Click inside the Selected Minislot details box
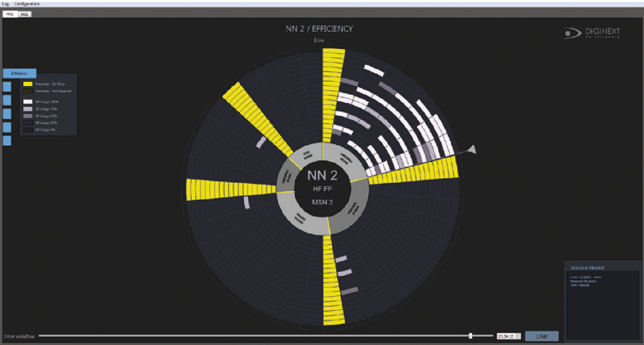The image size is (644, 345). (x=603, y=305)
